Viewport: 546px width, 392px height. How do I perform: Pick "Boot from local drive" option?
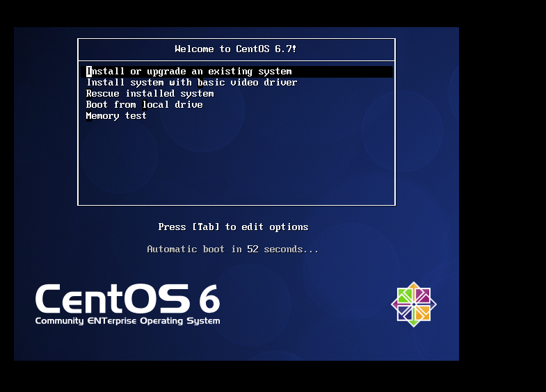click(x=144, y=105)
